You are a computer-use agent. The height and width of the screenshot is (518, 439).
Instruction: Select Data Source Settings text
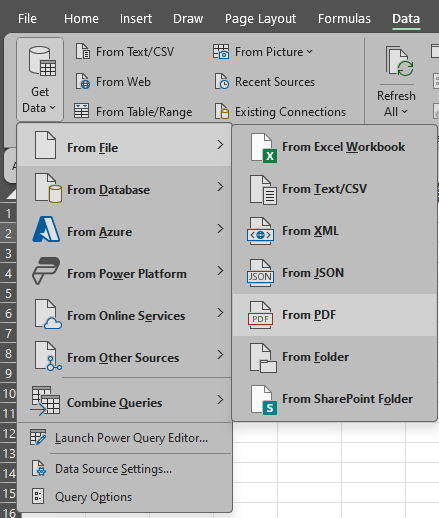114,469
